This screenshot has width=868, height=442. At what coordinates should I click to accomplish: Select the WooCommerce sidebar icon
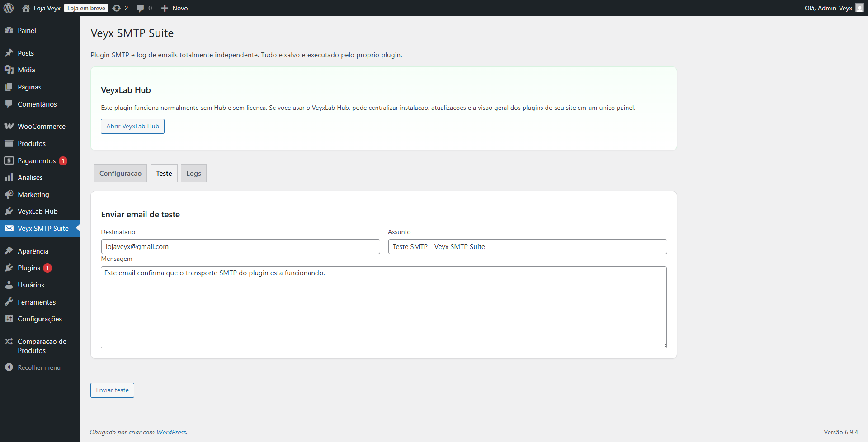click(x=9, y=126)
